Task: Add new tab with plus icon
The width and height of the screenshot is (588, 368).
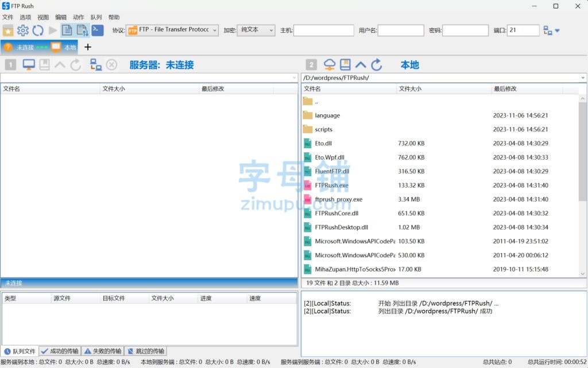Action: coord(88,47)
